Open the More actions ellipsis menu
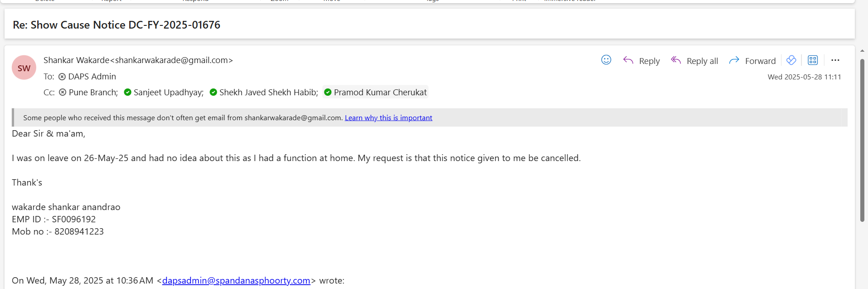 (x=835, y=60)
